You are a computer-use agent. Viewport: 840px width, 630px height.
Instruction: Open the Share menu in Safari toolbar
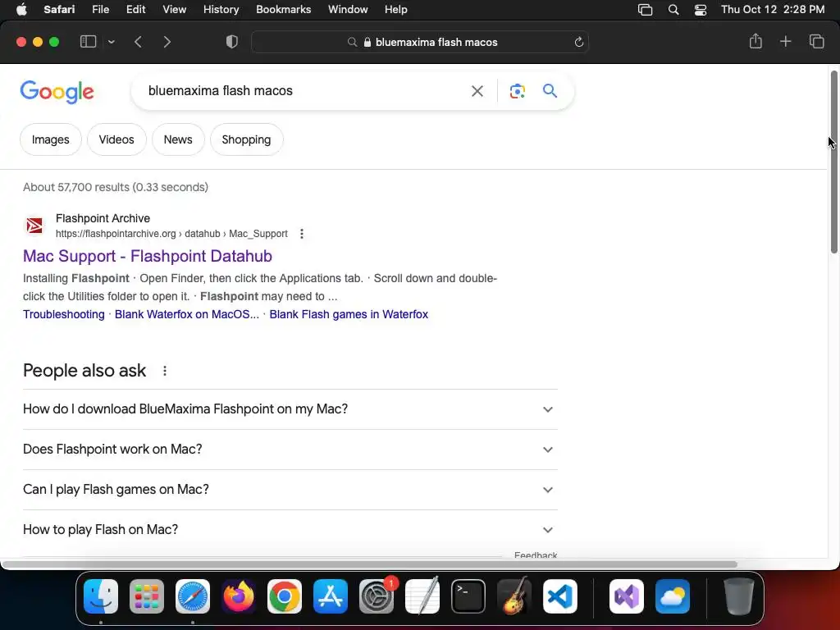[x=756, y=41]
